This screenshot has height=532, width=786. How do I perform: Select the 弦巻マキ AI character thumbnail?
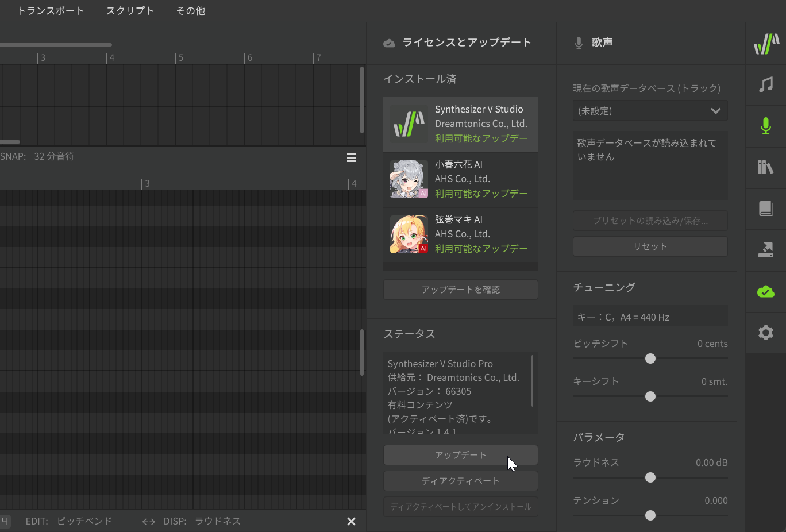409,234
